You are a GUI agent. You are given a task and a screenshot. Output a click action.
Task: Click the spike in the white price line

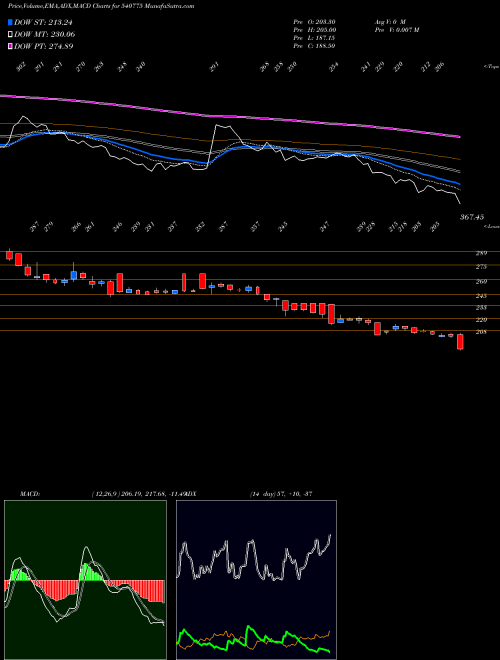tap(218, 125)
